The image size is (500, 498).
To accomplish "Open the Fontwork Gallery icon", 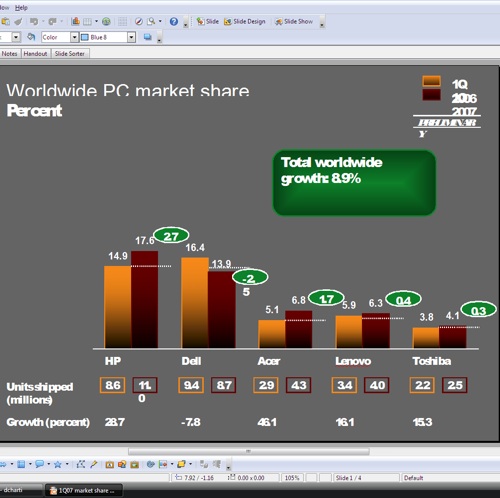I will tap(110, 464).
